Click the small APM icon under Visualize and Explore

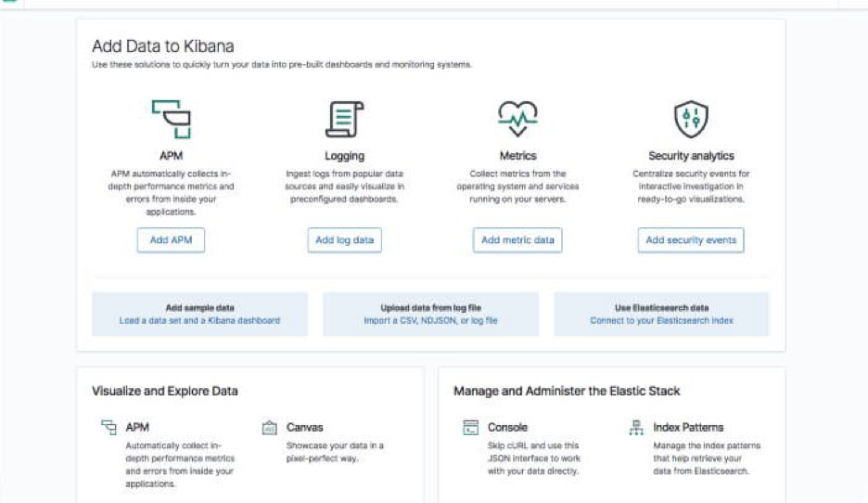[109, 427]
